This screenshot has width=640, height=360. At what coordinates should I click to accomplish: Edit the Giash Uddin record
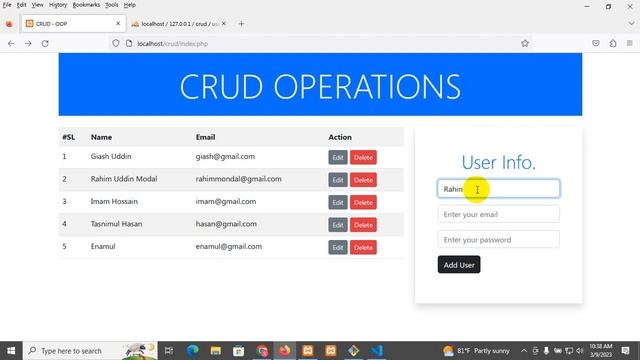[338, 158]
